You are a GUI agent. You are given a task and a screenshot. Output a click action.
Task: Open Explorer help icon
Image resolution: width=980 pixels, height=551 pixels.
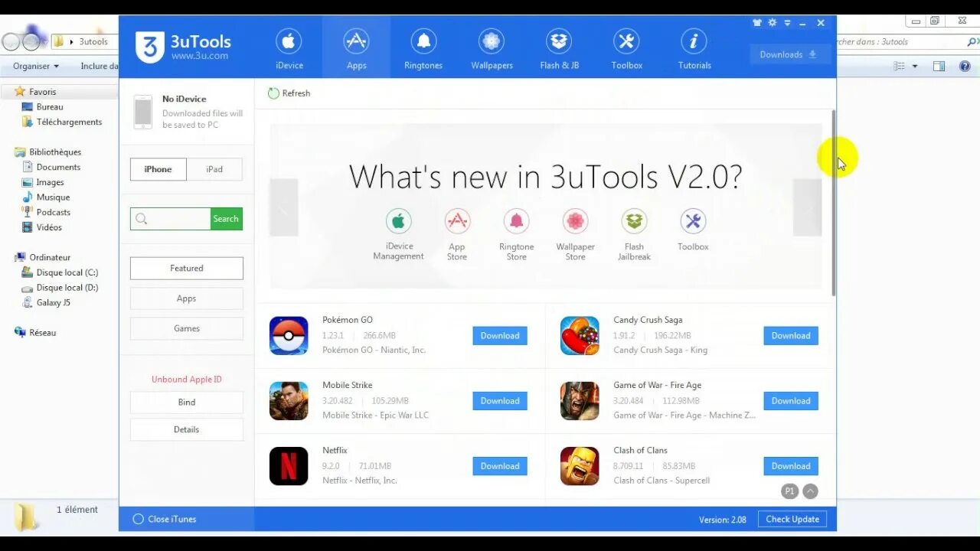[965, 67]
